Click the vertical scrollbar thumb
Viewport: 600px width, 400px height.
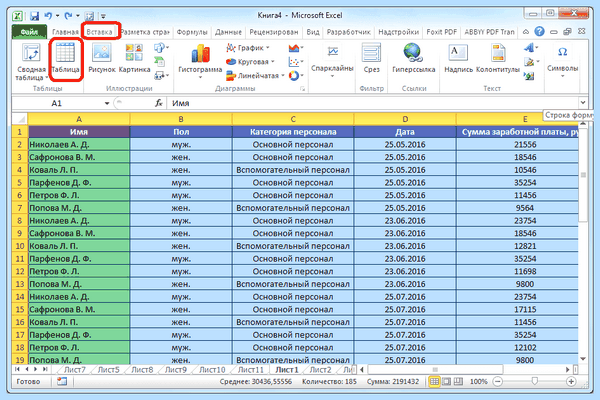(x=583, y=174)
